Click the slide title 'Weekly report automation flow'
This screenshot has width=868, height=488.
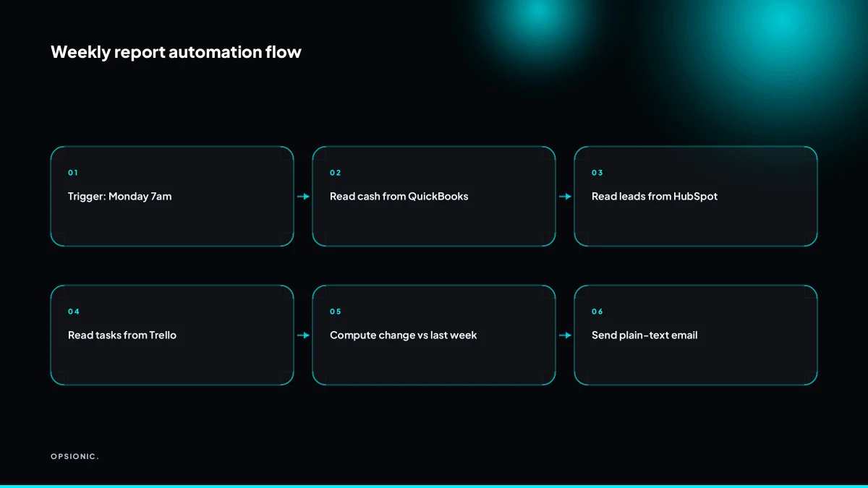(x=176, y=52)
